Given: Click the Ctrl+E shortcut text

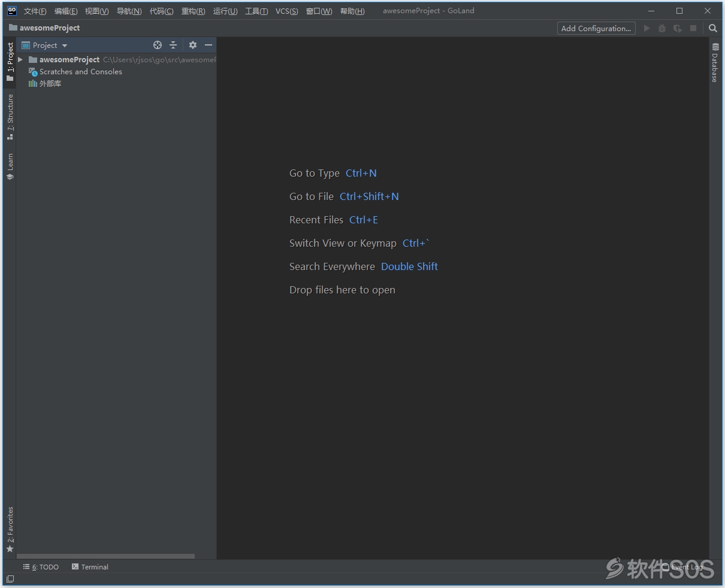Looking at the screenshot, I should [364, 220].
